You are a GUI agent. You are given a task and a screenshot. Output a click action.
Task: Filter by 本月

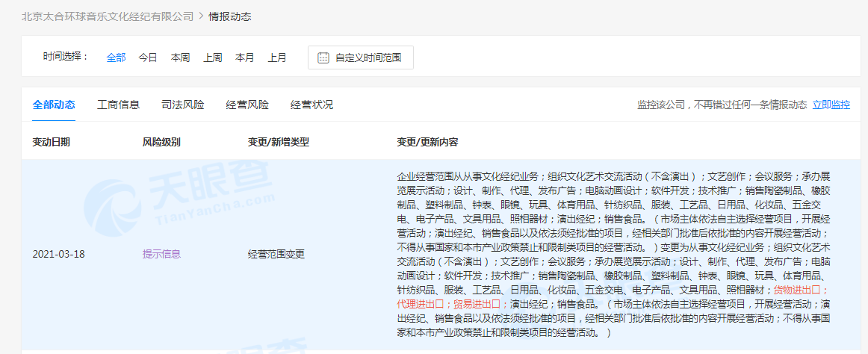tap(245, 58)
